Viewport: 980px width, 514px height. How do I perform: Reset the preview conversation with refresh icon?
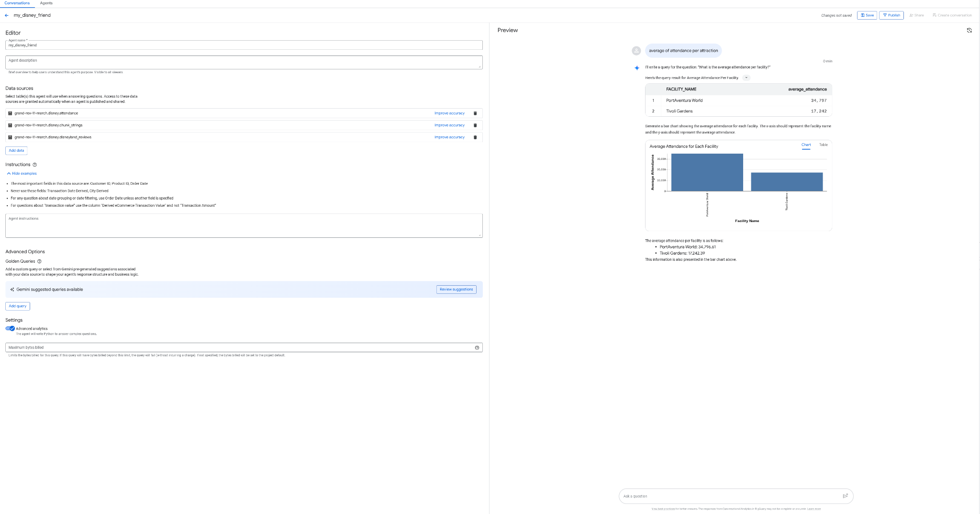[x=969, y=30]
